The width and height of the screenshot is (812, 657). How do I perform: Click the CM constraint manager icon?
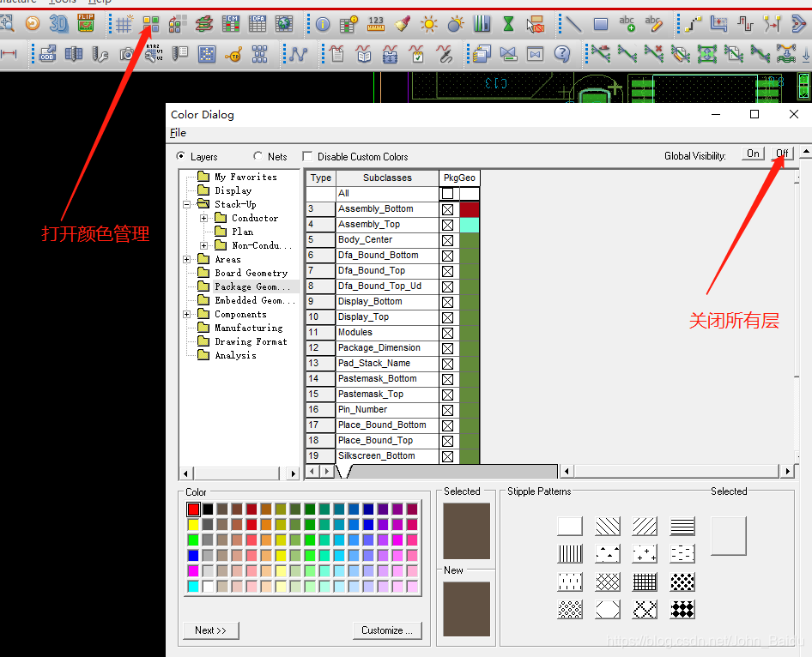click(230, 24)
